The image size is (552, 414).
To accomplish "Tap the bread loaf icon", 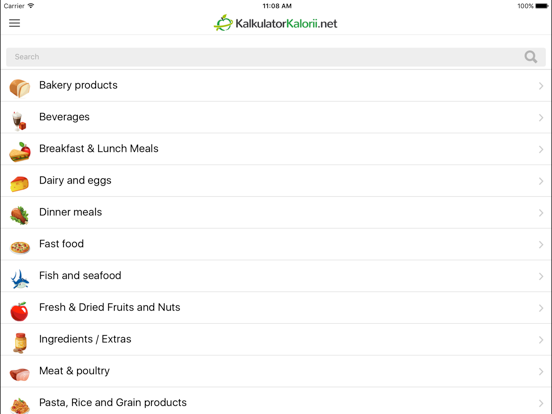I will coord(20,88).
